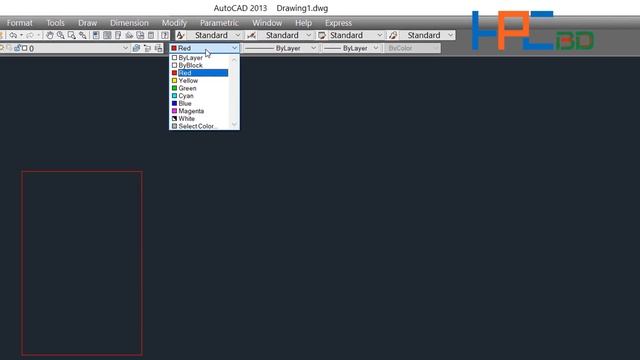Open the Table Style Standard dropdown

(356, 36)
